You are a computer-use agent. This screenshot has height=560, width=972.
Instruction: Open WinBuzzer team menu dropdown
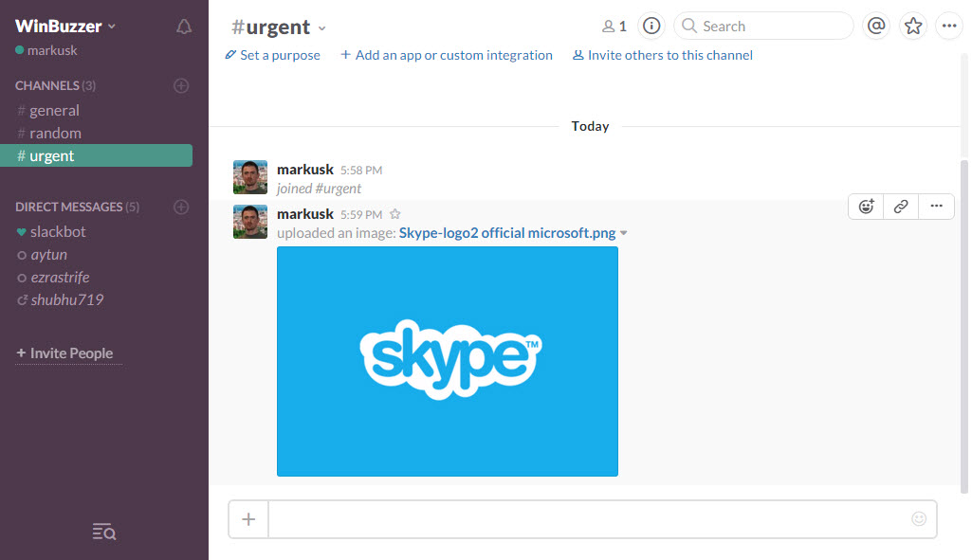click(x=65, y=26)
